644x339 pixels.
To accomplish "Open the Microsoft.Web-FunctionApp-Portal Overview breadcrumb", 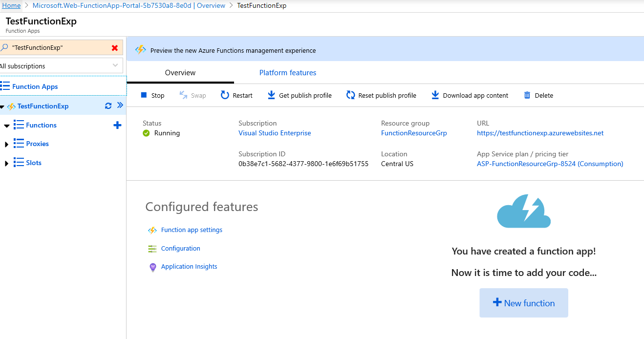I will (x=129, y=5).
